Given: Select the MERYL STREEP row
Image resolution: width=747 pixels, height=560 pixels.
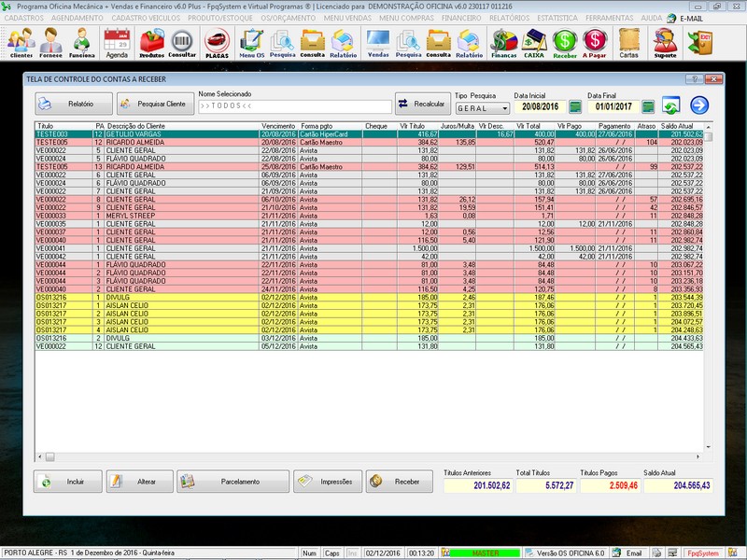Looking at the screenshot, I should [369, 216].
